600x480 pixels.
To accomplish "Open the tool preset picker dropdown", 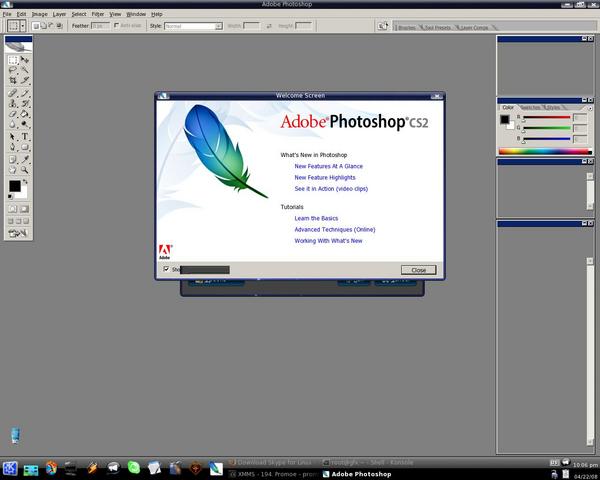I will 23,26.
